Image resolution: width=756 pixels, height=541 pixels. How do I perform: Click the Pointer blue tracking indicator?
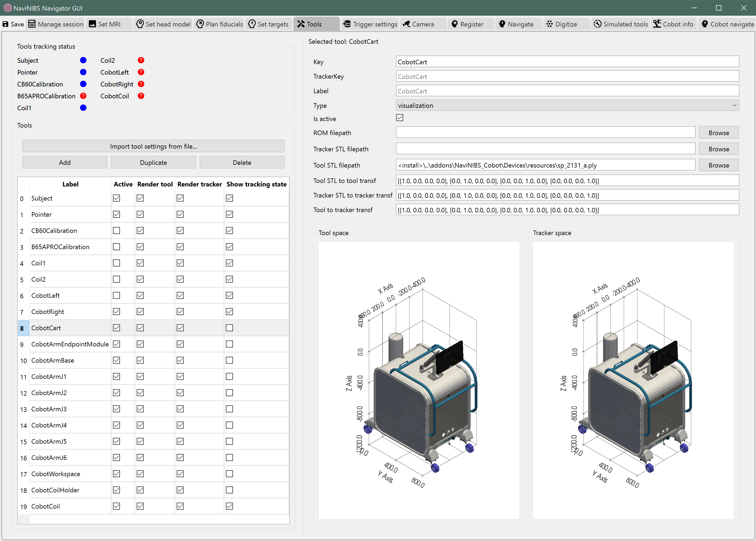coord(83,72)
